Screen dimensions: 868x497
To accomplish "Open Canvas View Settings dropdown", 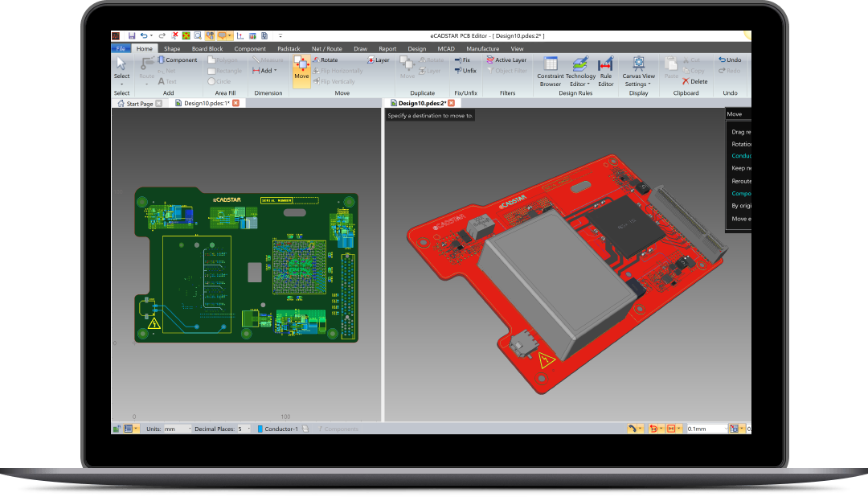I will 638,72.
